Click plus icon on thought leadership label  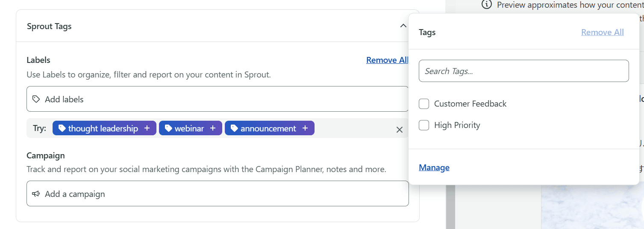[x=147, y=128]
